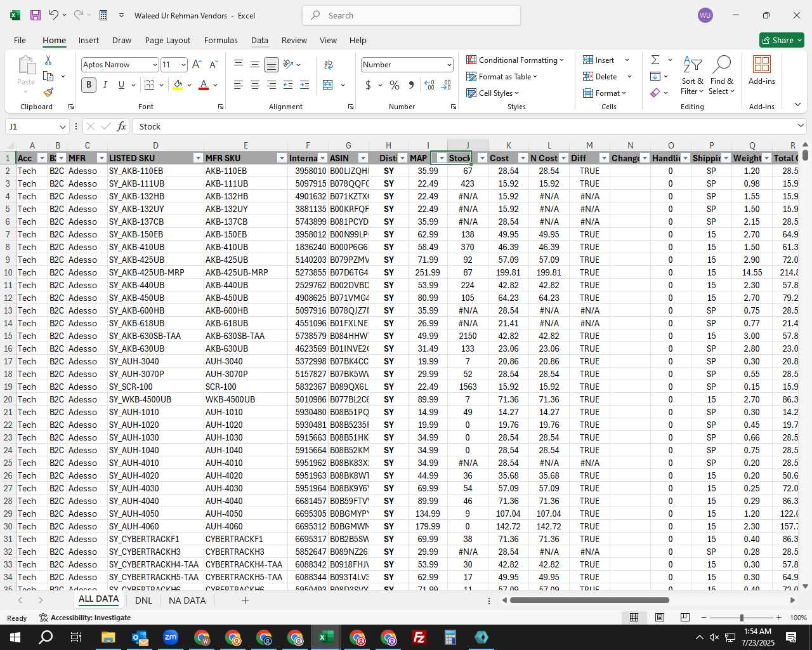Screen dimensions: 812x650
Task: Switch to the Formulas ribbon tab
Action: (x=221, y=40)
